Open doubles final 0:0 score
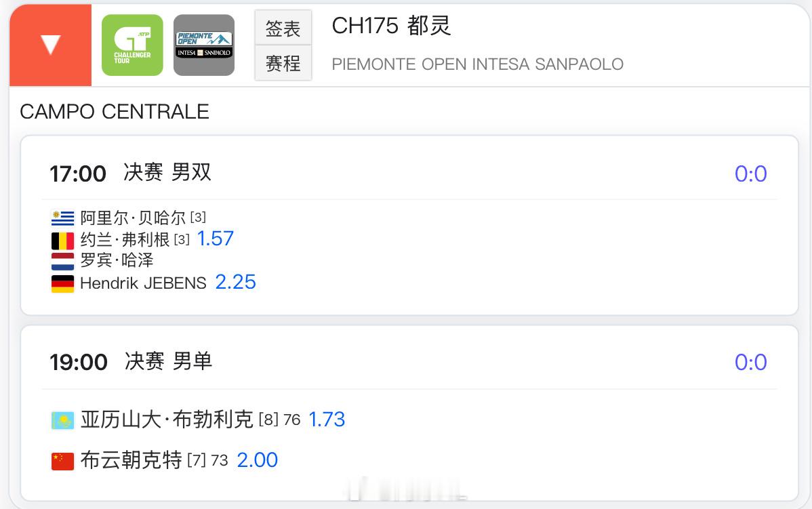Viewport: 812px width, 509px height. (751, 174)
